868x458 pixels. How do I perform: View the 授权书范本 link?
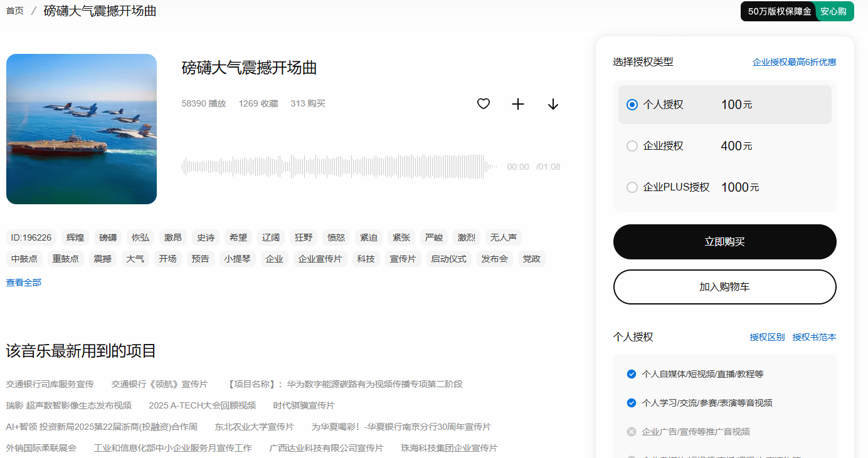coord(814,337)
